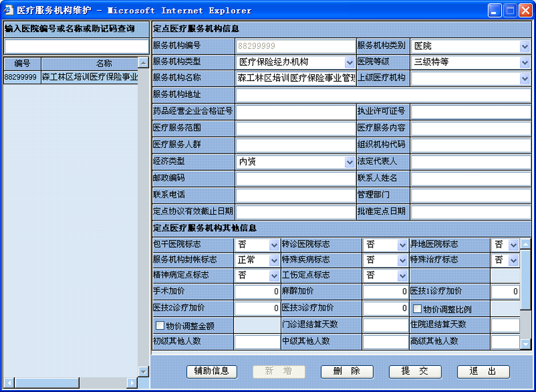Screen dimensions: 536x392
Task: Click the 退出 button
Action: (x=483, y=371)
